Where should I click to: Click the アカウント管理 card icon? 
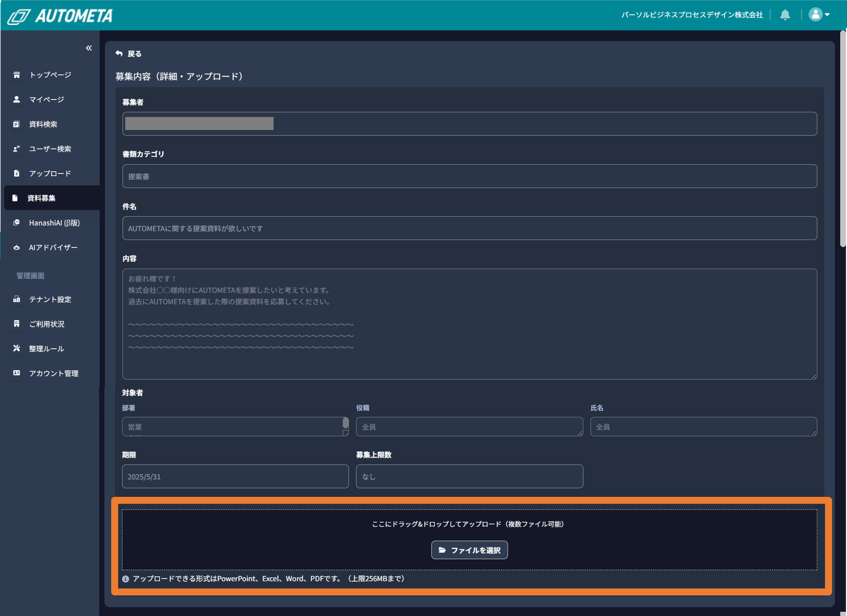tap(17, 373)
